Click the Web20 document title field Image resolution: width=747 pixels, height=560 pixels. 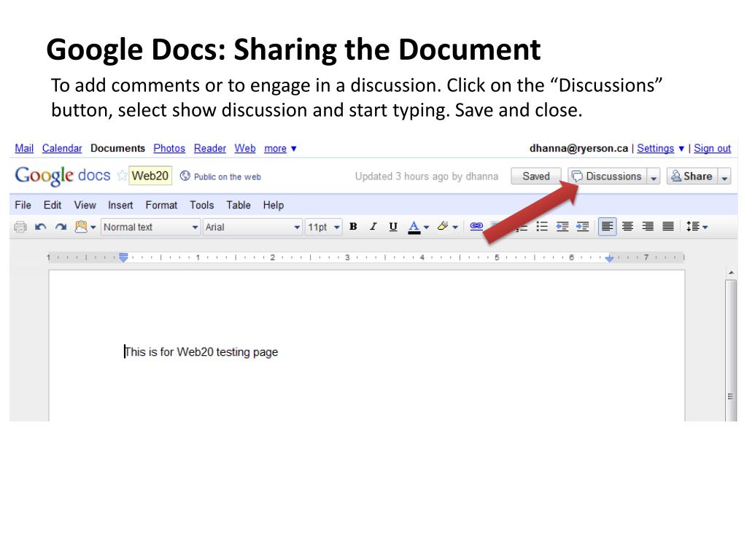pyautogui.click(x=150, y=176)
